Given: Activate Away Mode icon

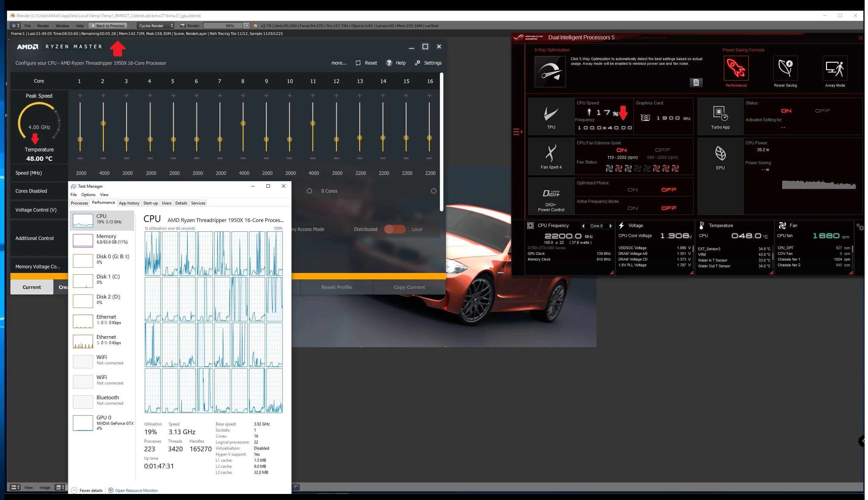Looking at the screenshot, I should [835, 68].
